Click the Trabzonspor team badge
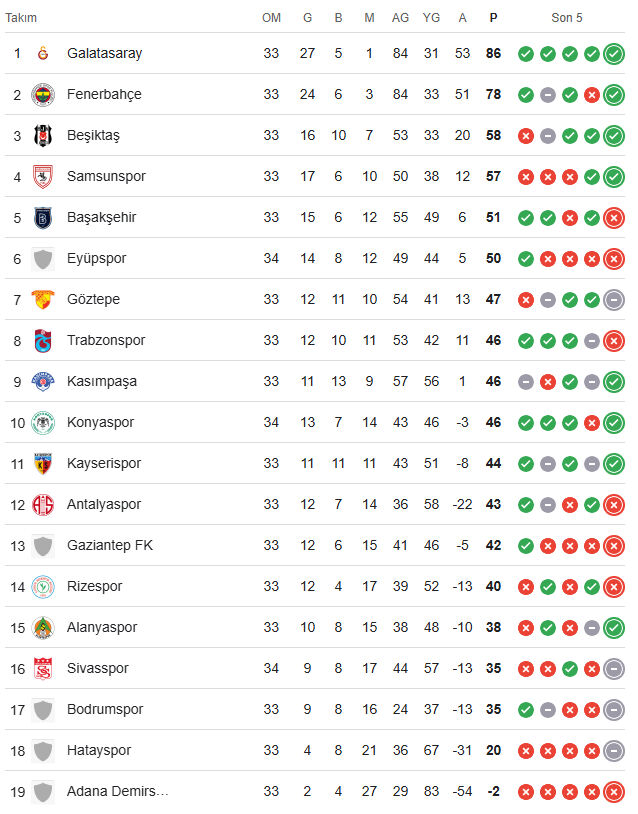 (43, 340)
